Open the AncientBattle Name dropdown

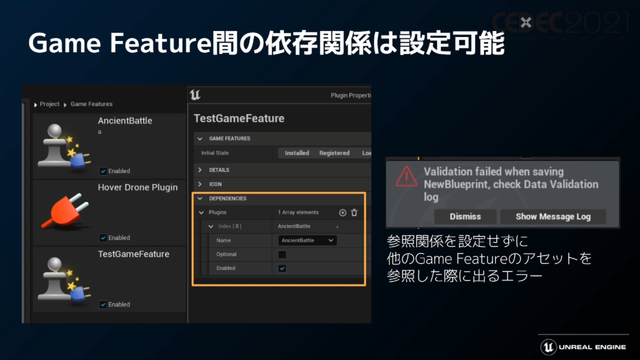tap(307, 240)
